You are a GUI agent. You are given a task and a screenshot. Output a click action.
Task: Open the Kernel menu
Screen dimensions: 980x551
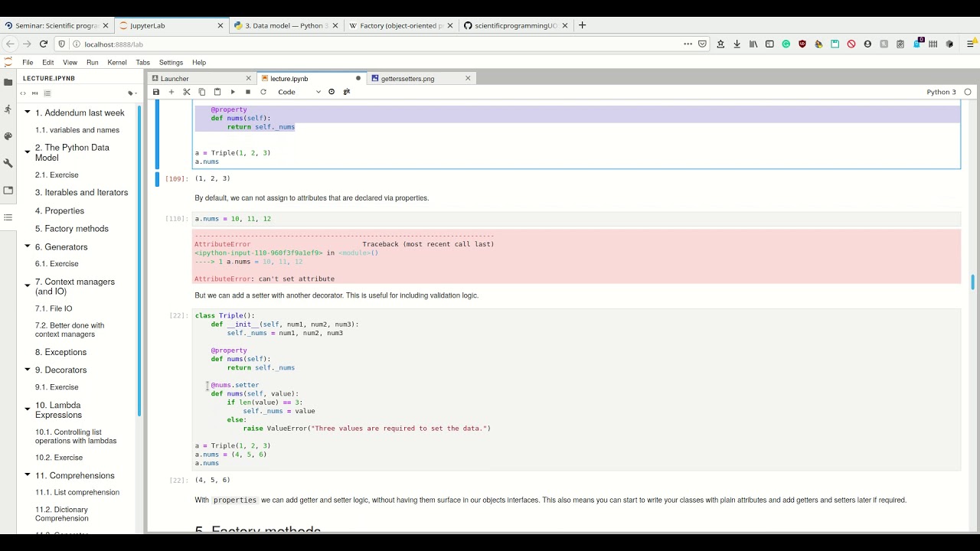(117, 62)
